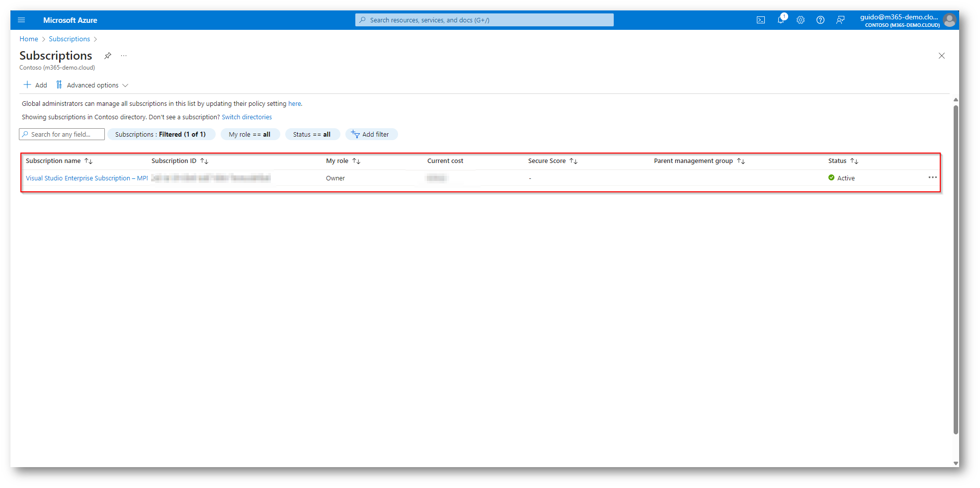Open the feedback icon
Viewport: 980px width, 488px height.
coord(840,20)
